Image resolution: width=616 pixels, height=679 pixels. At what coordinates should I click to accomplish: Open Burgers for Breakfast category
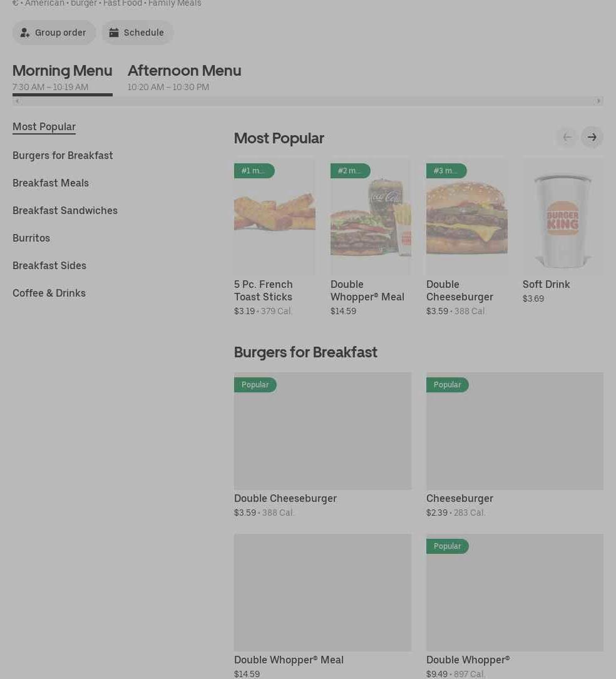click(x=63, y=155)
